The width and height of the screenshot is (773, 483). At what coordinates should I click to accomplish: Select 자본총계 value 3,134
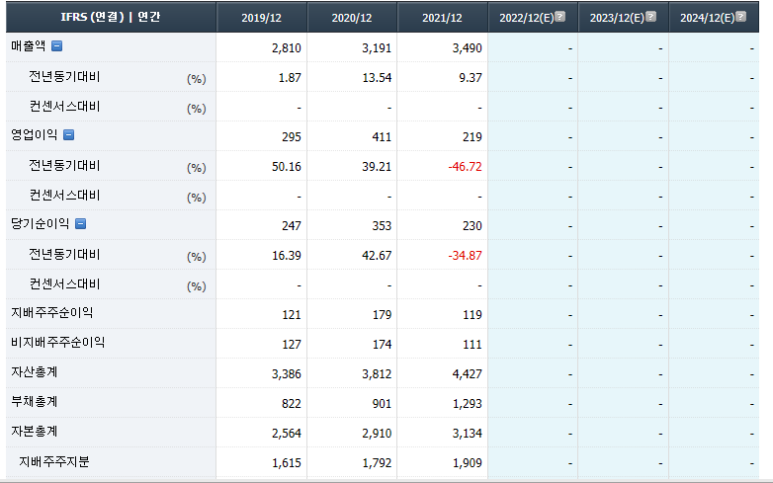pos(467,433)
